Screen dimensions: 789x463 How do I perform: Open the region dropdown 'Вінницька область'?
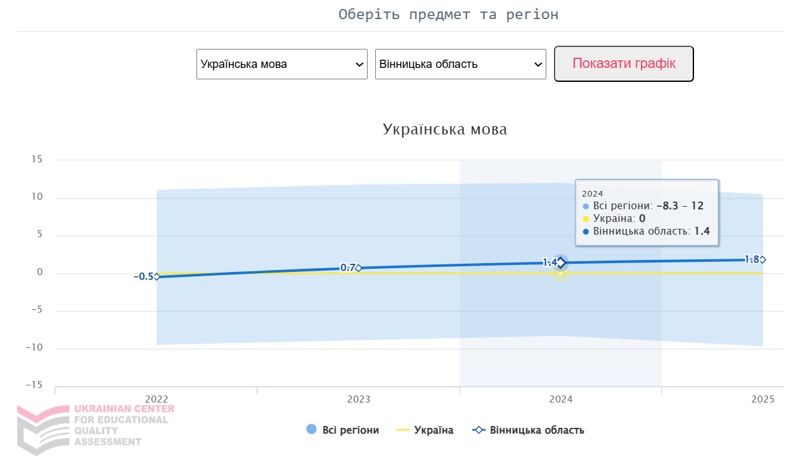point(460,64)
